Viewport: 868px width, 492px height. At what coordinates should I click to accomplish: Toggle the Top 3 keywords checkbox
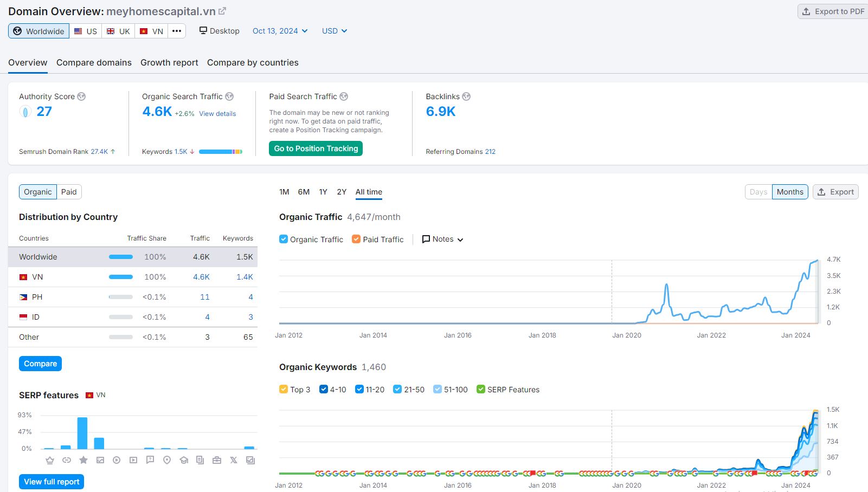coord(284,389)
